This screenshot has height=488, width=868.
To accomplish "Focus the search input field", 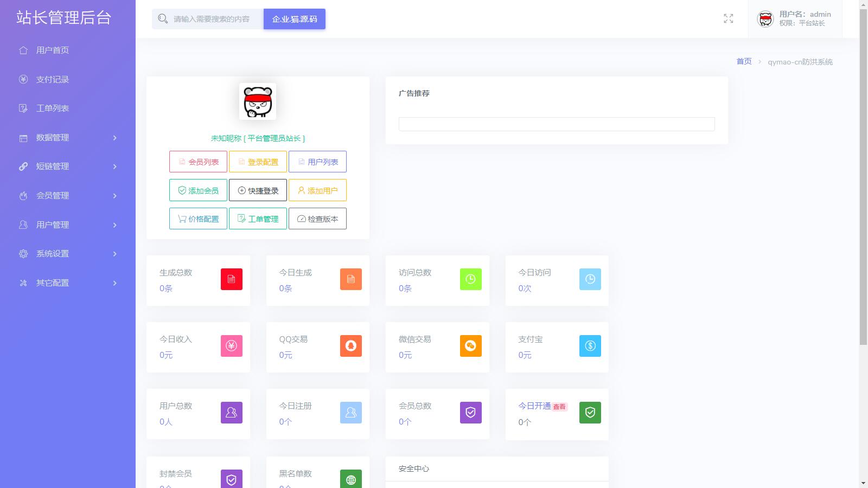I will click(212, 19).
